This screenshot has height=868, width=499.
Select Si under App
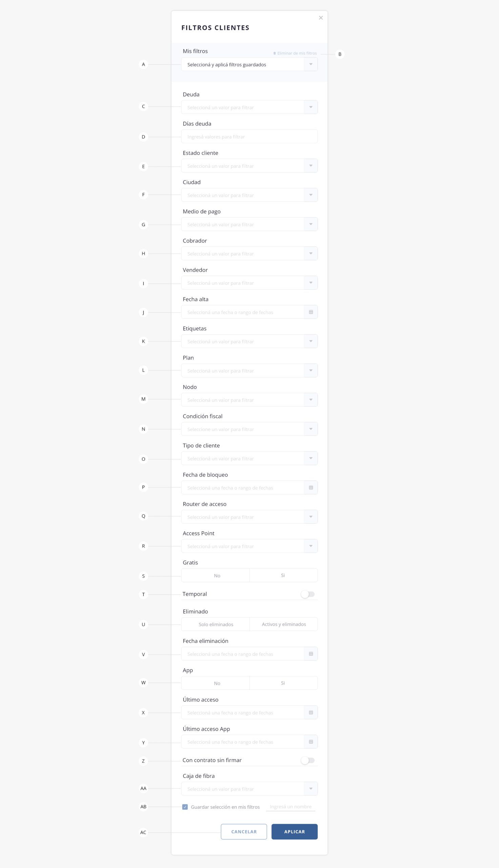284,683
